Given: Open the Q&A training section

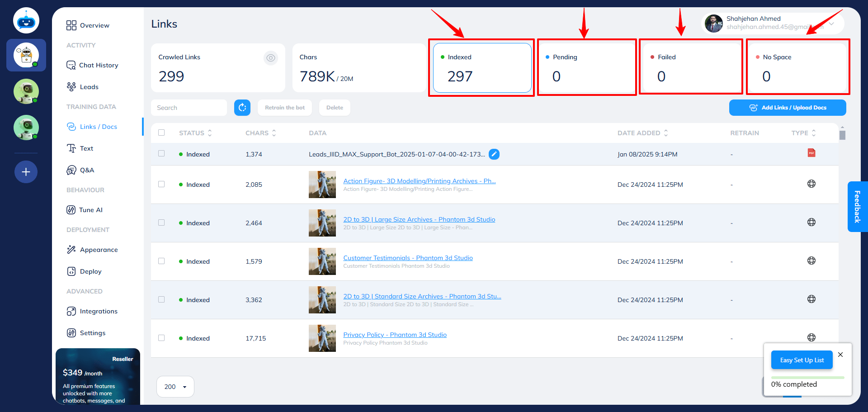Looking at the screenshot, I should coord(86,170).
